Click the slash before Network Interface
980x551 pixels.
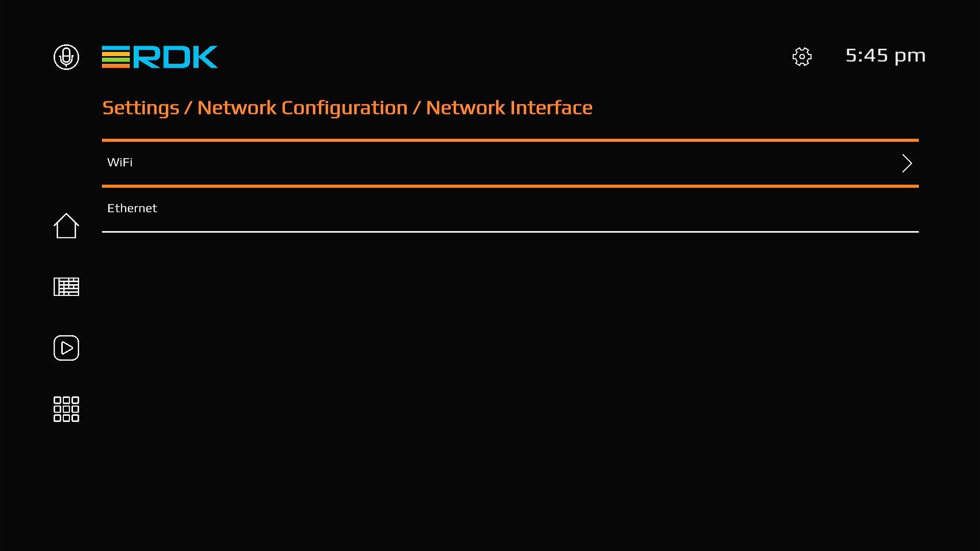tap(416, 108)
